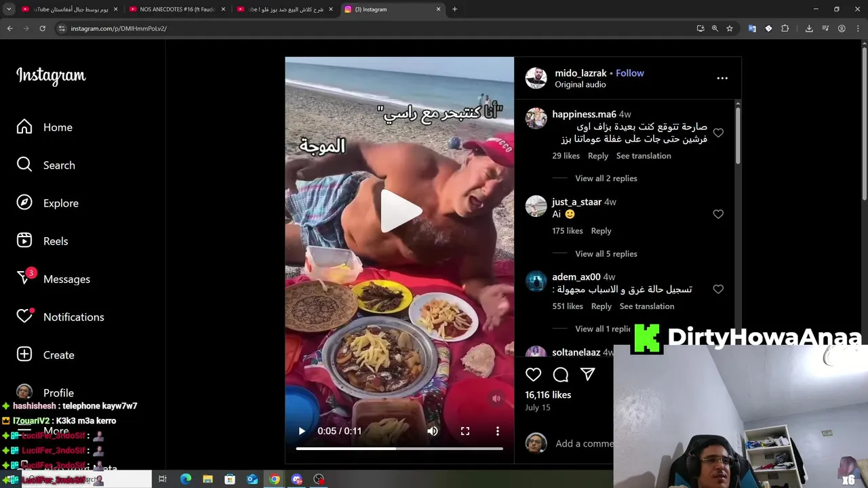The height and width of the screenshot is (488, 868).
Task: Reply to adem_ax00's comment
Action: pos(601,306)
